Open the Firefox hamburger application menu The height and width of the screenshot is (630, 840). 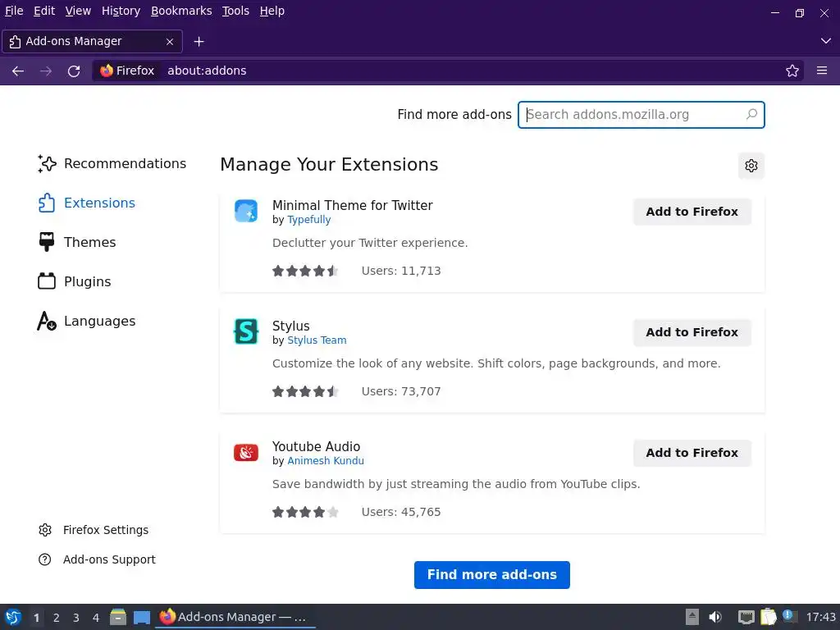822,71
